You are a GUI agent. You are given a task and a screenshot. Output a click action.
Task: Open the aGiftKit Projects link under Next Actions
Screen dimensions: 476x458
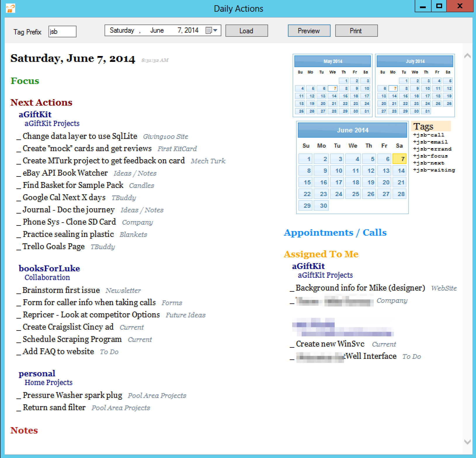[x=52, y=124]
